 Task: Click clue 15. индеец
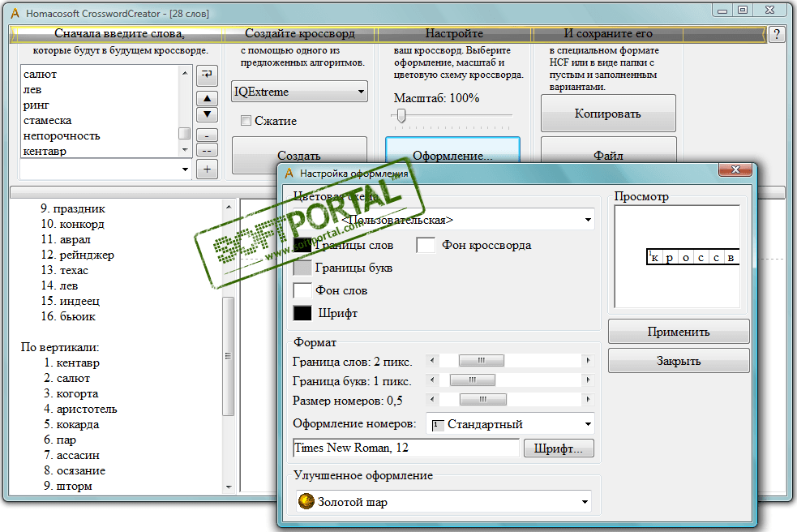71,301
